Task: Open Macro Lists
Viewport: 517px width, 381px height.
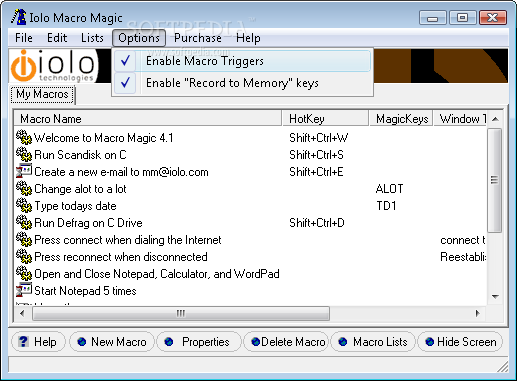Action: 373,342
